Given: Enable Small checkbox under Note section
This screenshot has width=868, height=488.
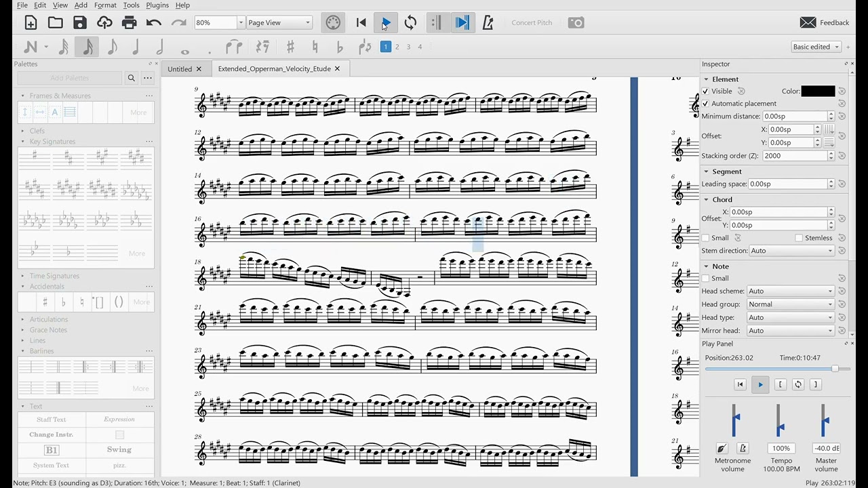Looking at the screenshot, I should click(705, 278).
